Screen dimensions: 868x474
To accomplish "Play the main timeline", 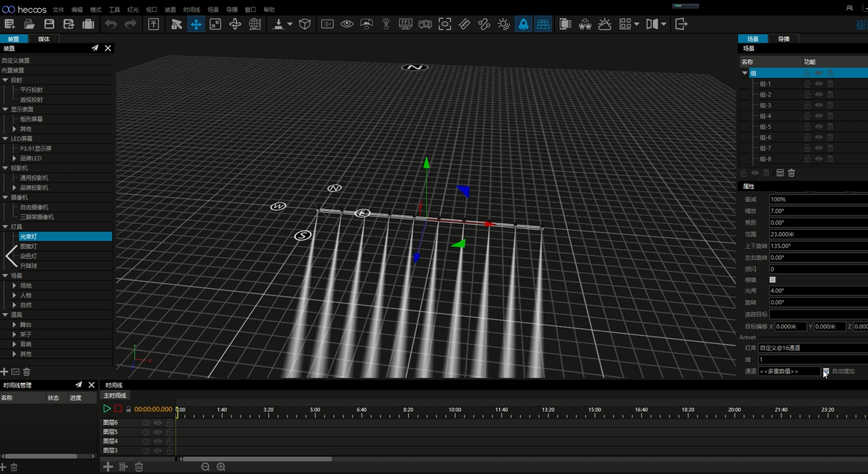I will [x=107, y=409].
